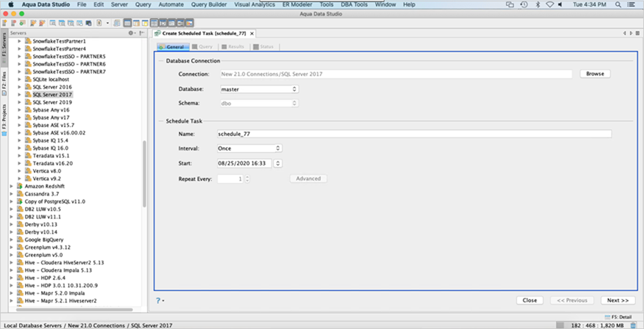644x329 pixels.
Task: Open the Automate menu
Action: 171,5
